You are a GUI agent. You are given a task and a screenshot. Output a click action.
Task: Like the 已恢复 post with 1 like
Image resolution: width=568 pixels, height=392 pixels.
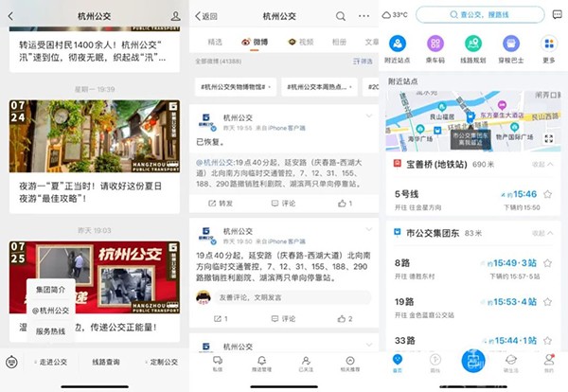(346, 204)
